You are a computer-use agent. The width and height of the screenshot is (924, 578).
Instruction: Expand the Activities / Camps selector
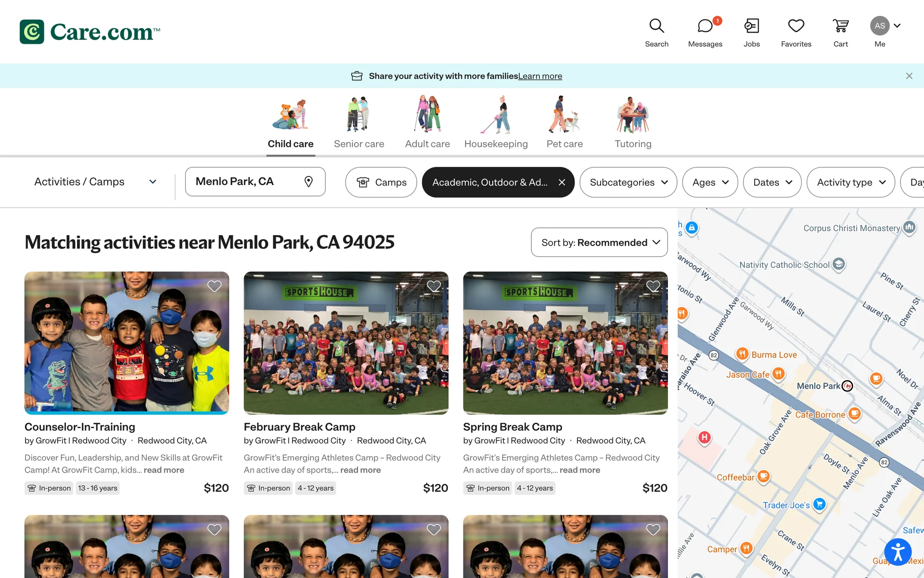[x=95, y=182]
